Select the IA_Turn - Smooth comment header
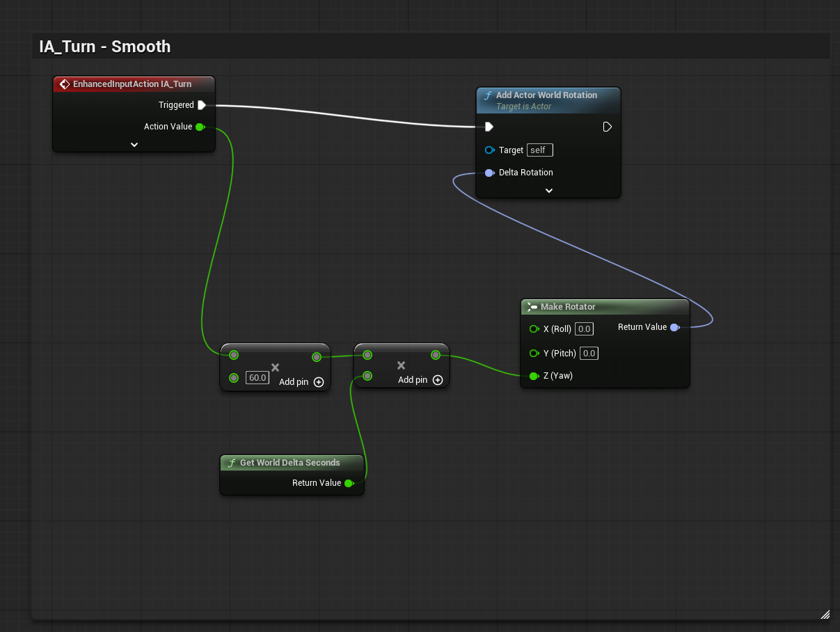 [x=105, y=47]
